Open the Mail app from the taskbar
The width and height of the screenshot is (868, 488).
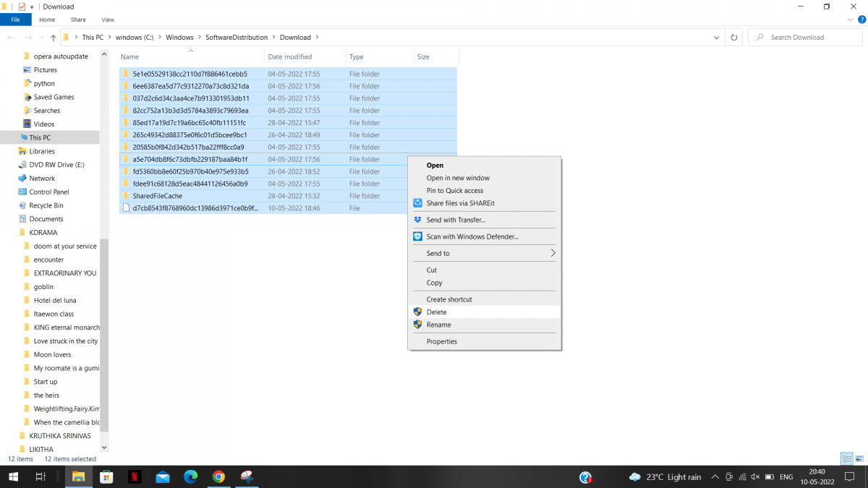click(162, 477)
